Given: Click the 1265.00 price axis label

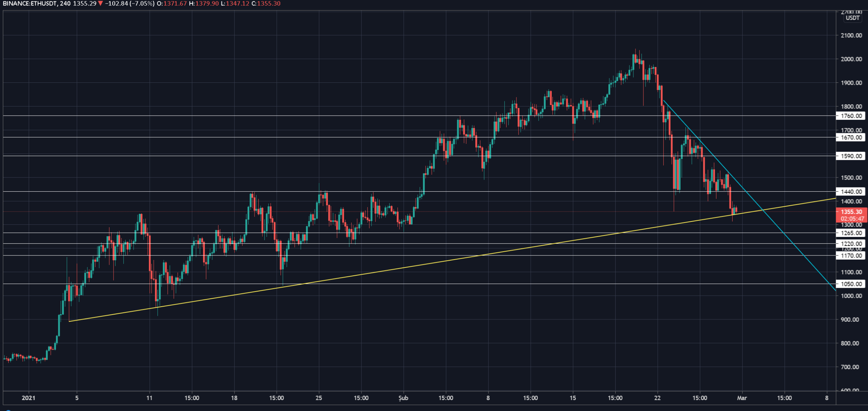Looking at the screenshot, I should [x=851, y=233].
